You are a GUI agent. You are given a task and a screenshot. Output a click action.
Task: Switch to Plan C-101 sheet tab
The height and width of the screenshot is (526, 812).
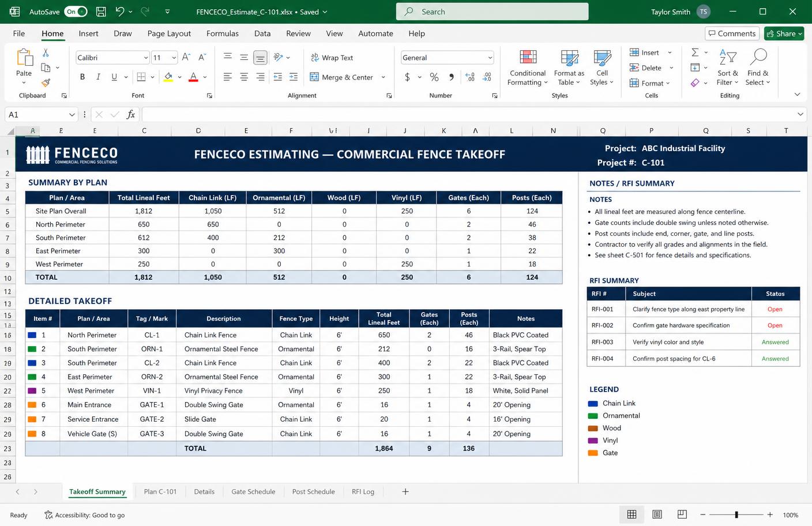[160, 491]
